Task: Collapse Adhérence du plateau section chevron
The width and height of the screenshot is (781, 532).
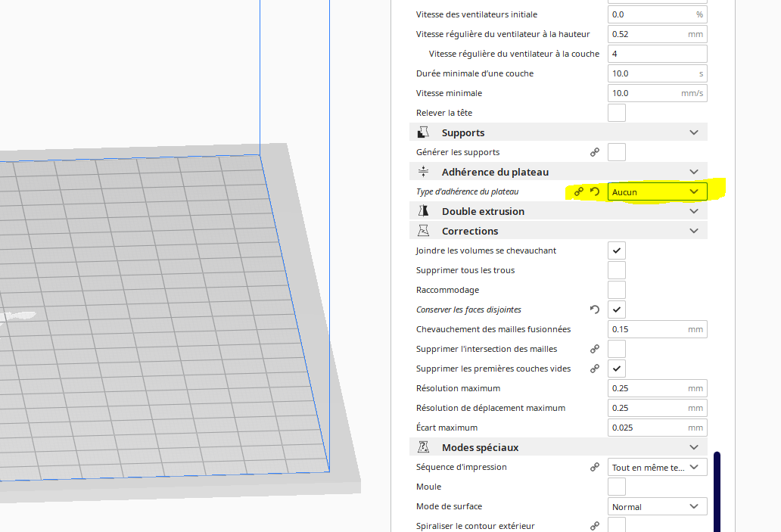Action: pos(694,172)
